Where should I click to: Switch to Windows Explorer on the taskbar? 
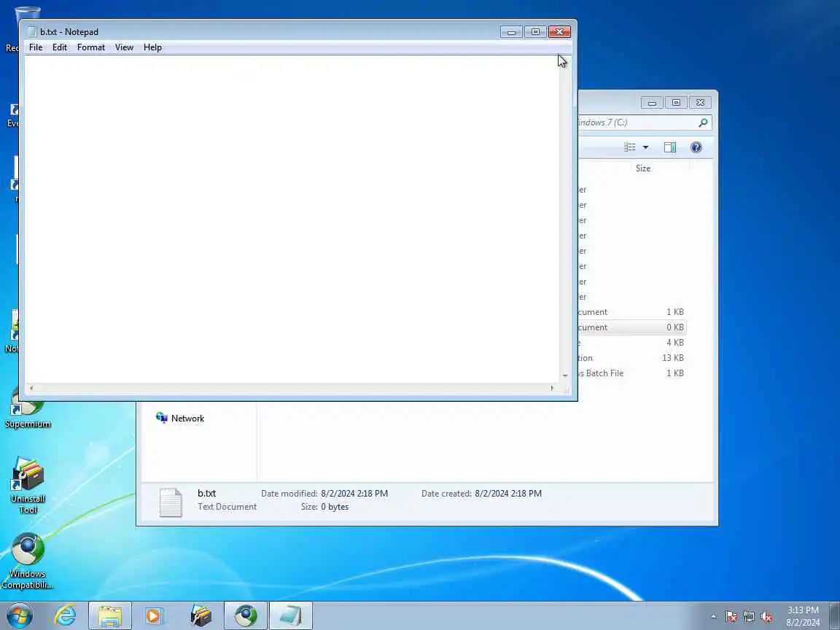pos(110,615)
